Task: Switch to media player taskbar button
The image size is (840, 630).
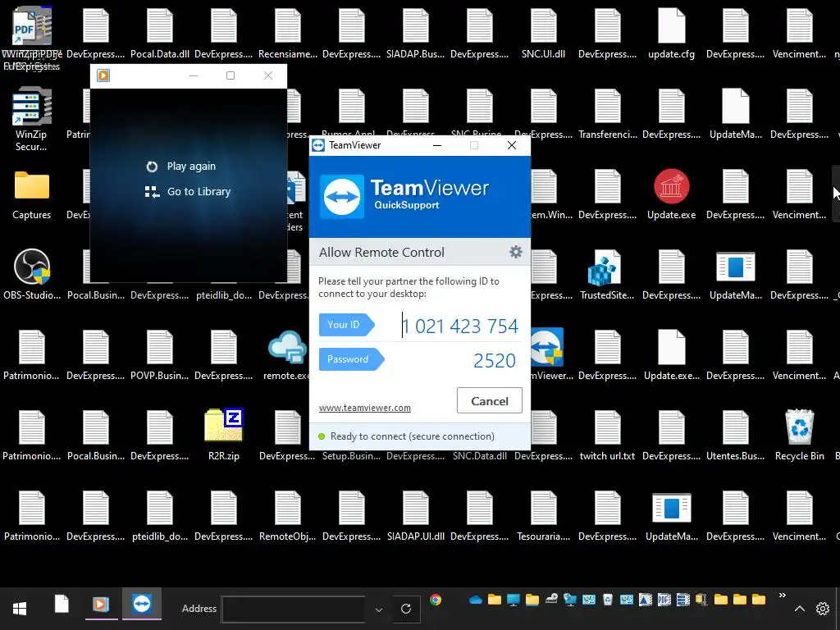Action: (x=101, y=605)
